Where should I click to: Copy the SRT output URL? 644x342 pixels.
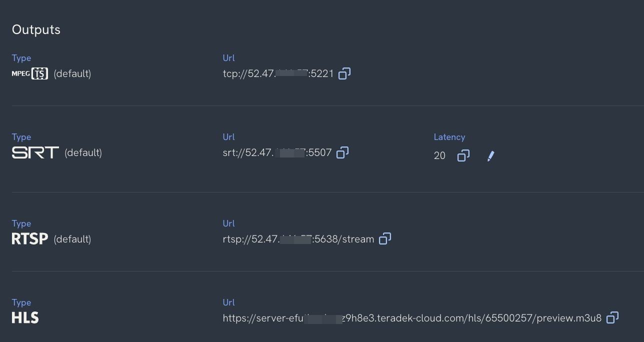point(342,152)
